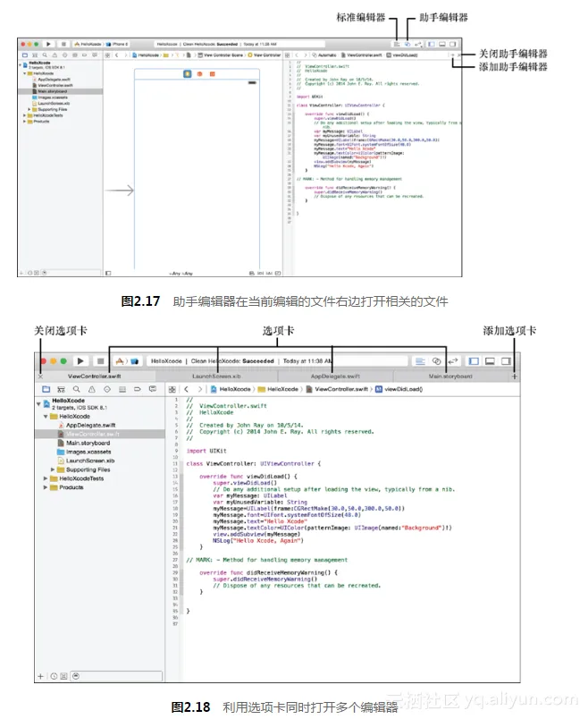Toggle utilities pane in bottom Xcode window
This screenshot has height=719, width=588.
(x=506, y=361)
